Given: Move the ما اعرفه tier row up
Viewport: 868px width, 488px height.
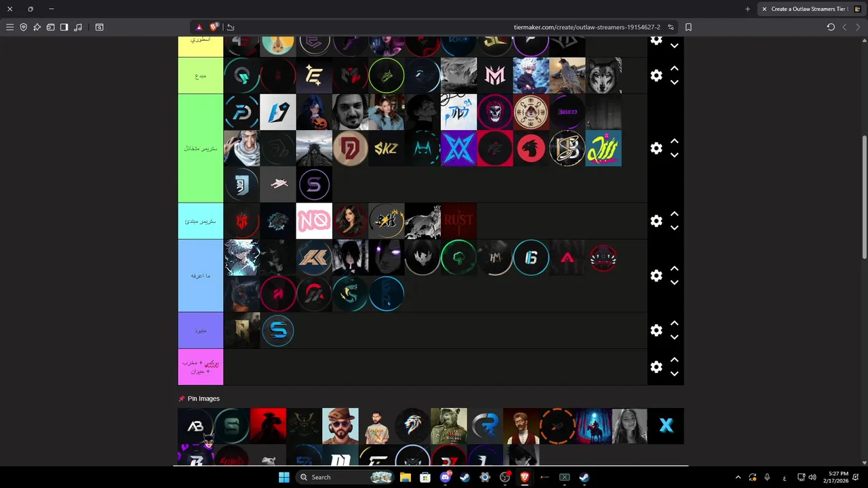Looking at the screenshot, I should (x=675, y=269).
